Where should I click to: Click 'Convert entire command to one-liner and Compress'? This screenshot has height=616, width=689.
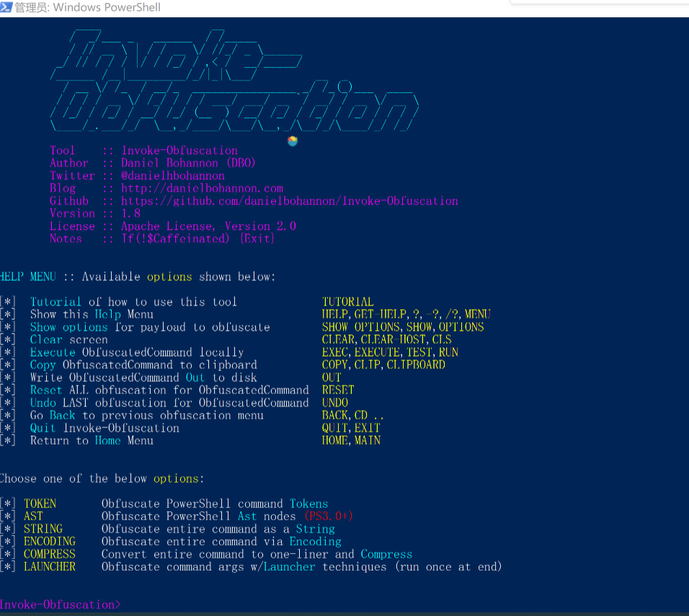coord(257,555)
